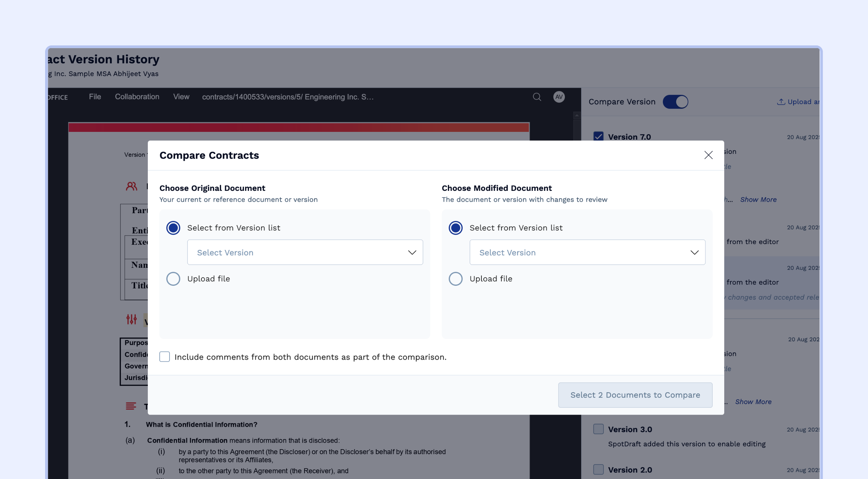Click the search magnifier icon in editor
Screen dimensions: 868x479
(537, 97)
